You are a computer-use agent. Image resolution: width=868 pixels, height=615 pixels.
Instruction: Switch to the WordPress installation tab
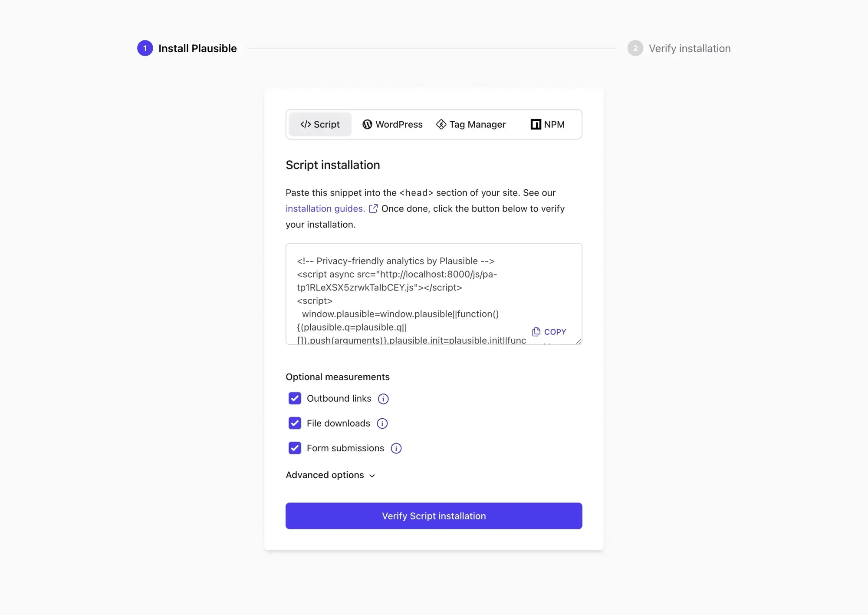tap(392, 124)
